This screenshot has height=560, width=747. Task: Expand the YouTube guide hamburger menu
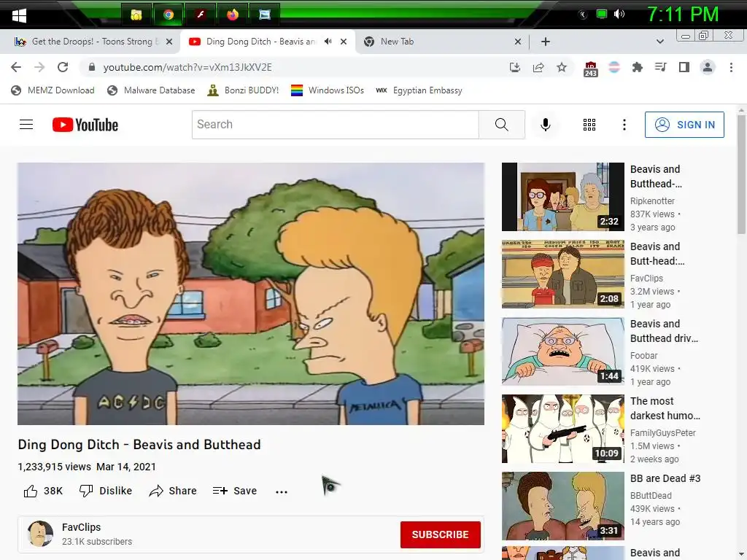coord(26,125)
